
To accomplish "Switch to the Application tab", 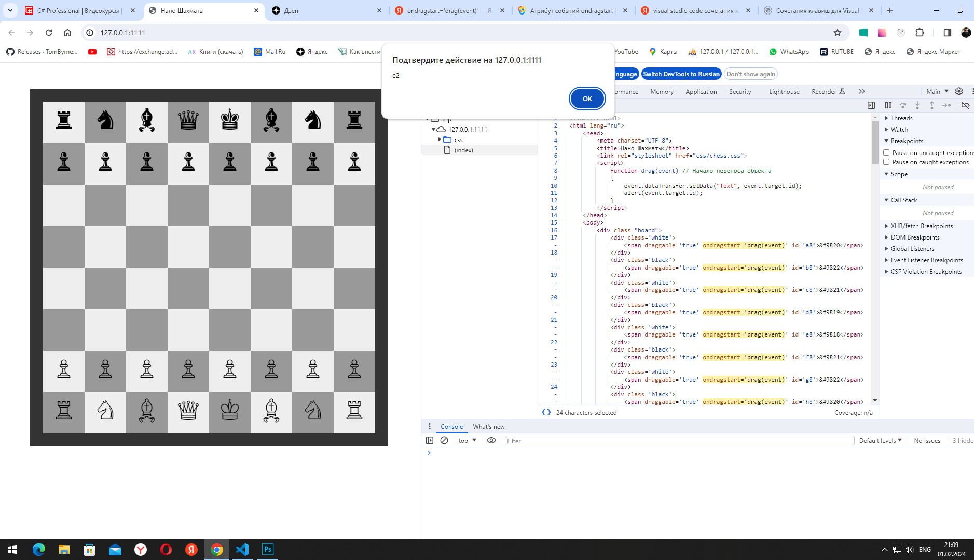I will point(701,92).
